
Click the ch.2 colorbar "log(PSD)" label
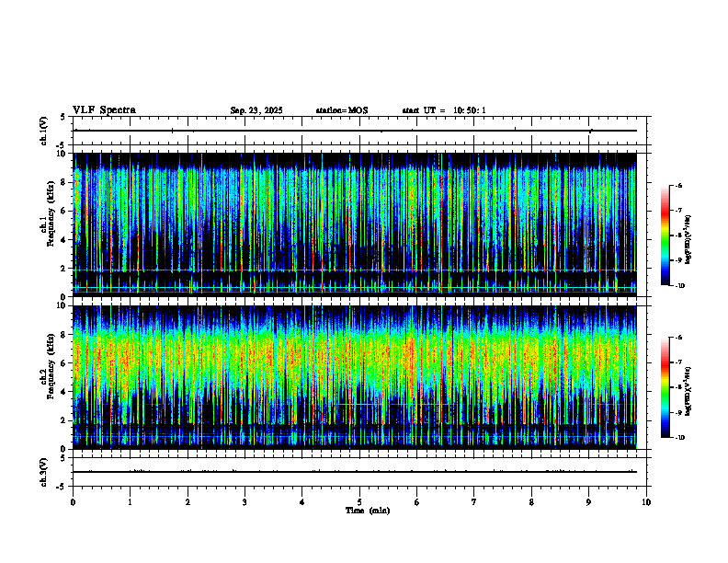(x=688, y=391)
